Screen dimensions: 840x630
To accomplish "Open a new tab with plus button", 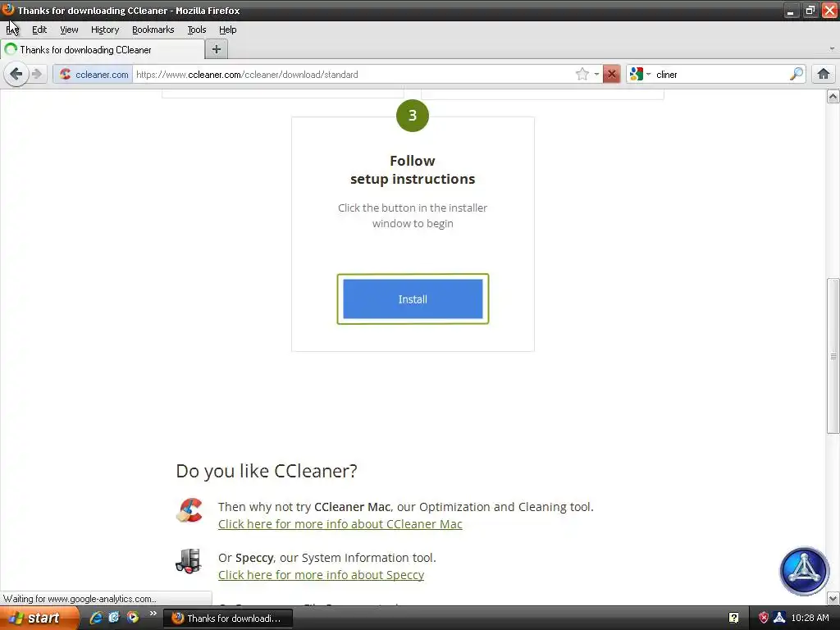I will click(x=217, y=49).
